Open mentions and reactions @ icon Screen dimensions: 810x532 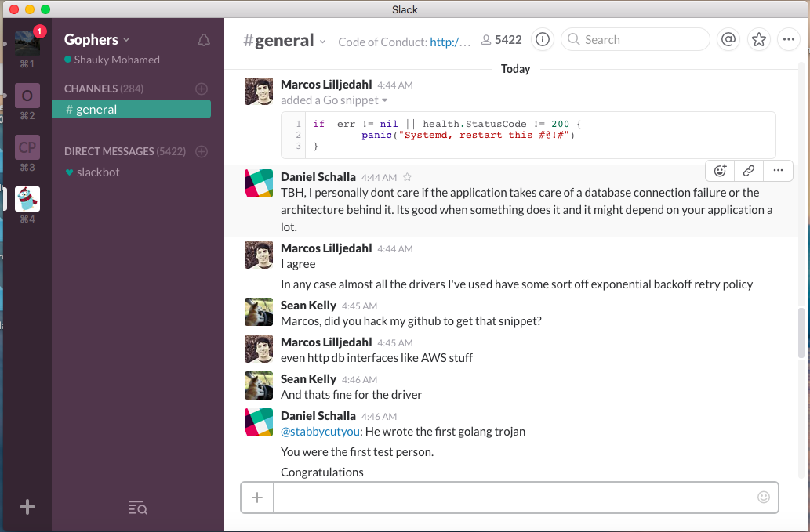(x=728, y=39)
